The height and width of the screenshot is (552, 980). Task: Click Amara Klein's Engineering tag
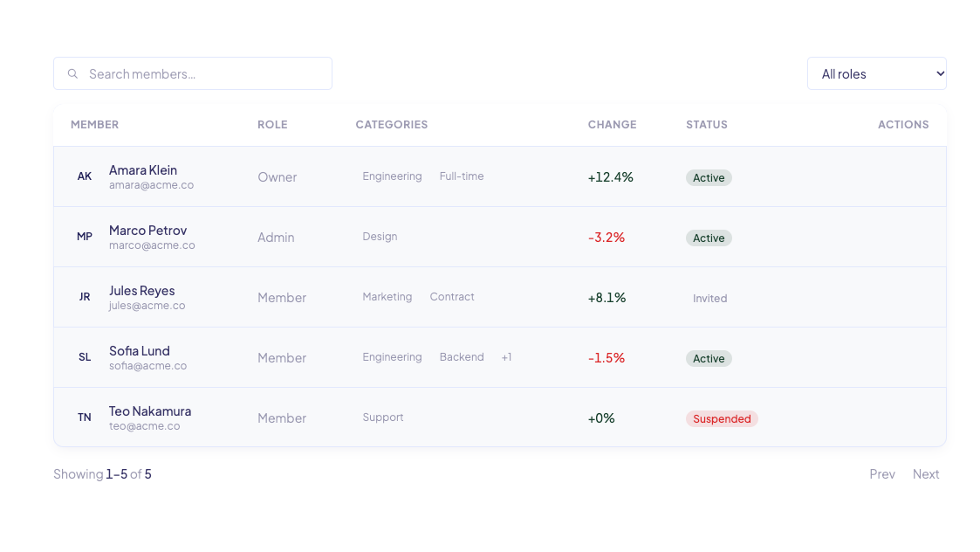point(392,176)
